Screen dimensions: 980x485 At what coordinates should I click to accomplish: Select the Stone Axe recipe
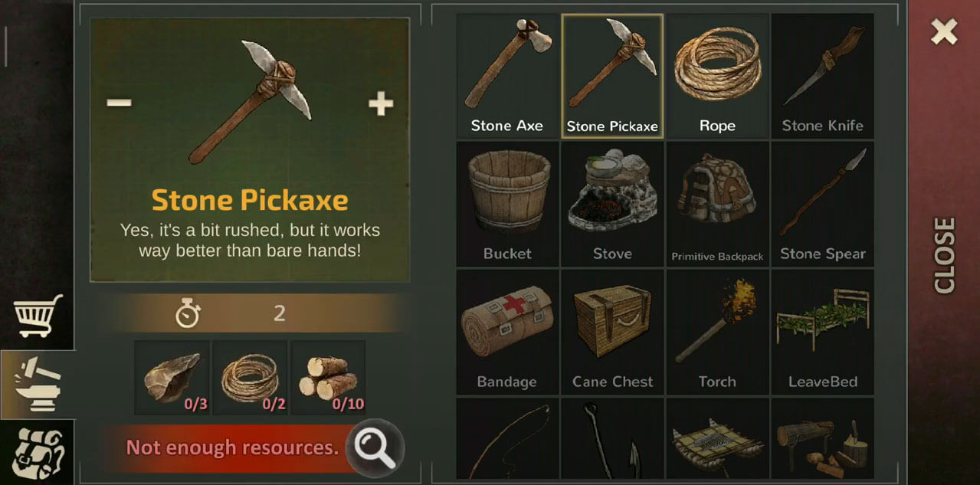tap(506, 76)
